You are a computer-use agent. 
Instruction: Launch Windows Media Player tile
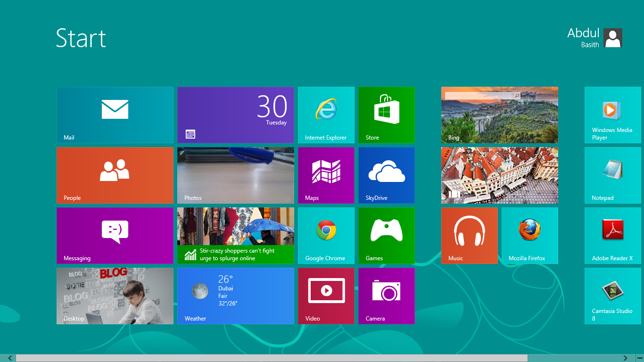[x=613, y=115]
